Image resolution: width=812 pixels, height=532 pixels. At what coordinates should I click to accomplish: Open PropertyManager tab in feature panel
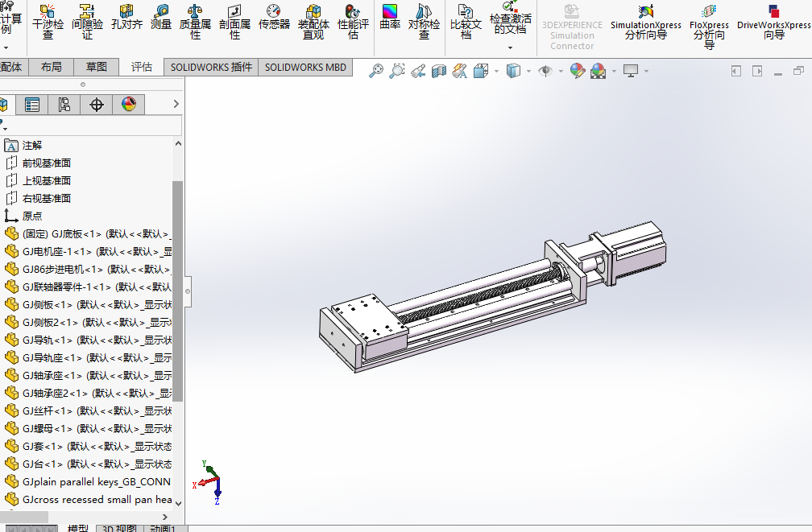tap(32, 105)
